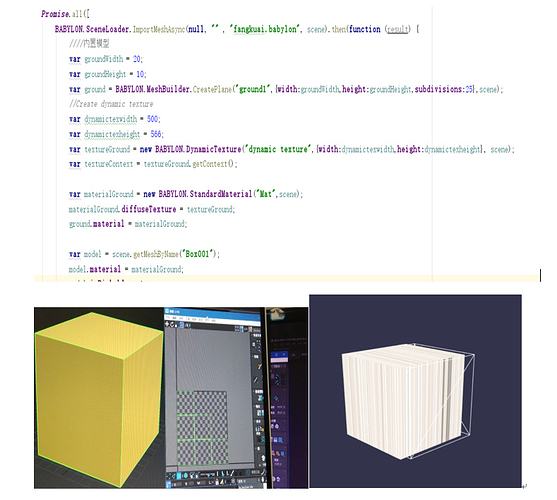
Task: Open the first menu in the UV editor menu bar
Action: click(x=168, y=317)
